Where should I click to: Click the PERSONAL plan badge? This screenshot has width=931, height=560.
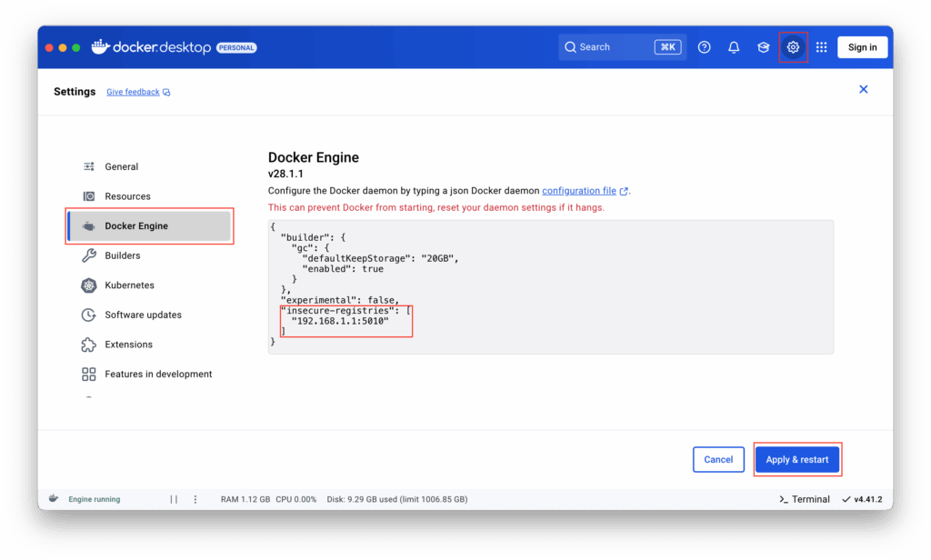236,47
